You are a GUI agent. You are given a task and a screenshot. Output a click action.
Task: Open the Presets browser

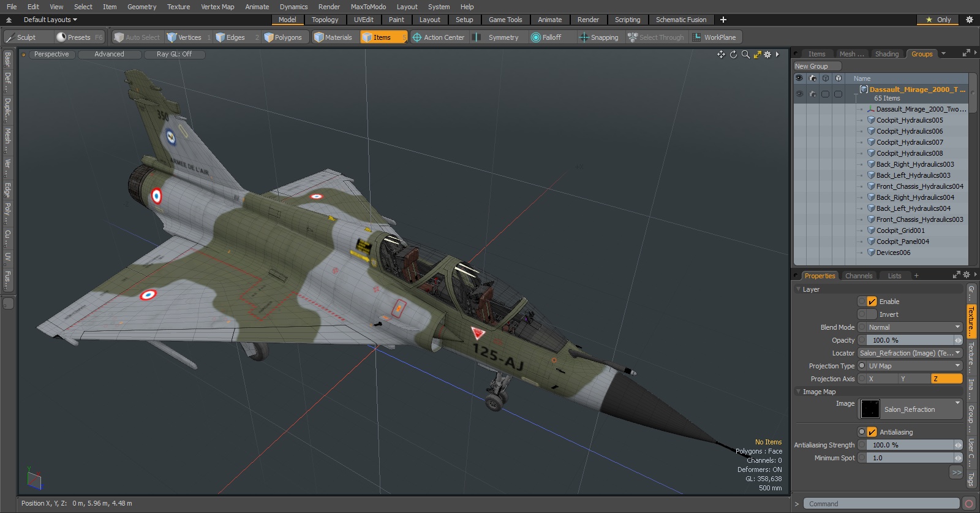80,37
